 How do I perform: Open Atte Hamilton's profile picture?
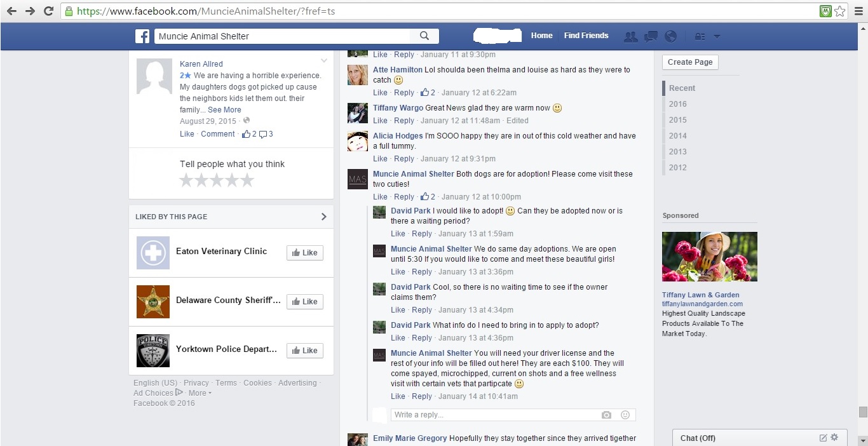pos(358,75)
